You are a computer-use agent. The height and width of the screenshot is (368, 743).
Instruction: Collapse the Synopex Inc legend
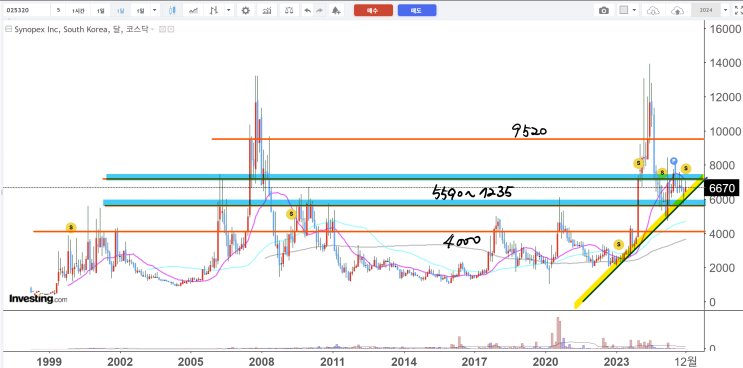click(8, 29)
